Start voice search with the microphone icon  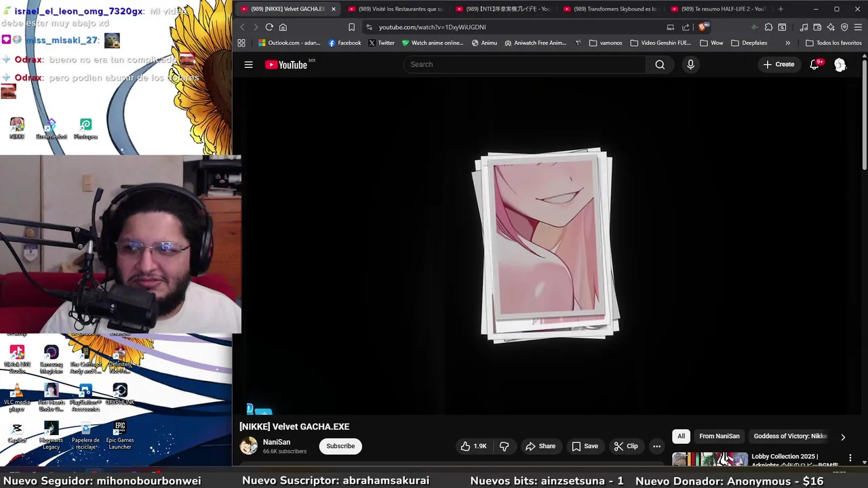click(x=690, y=64)
